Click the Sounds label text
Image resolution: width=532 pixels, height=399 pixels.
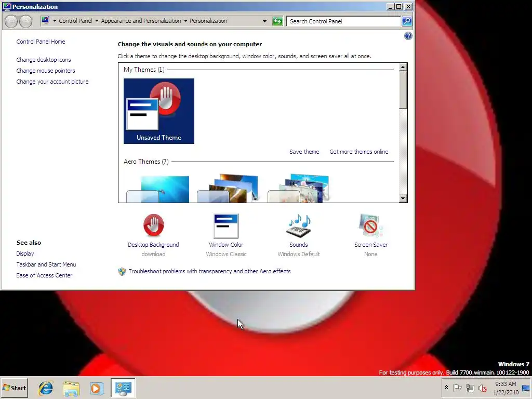(x=299, y=245)
